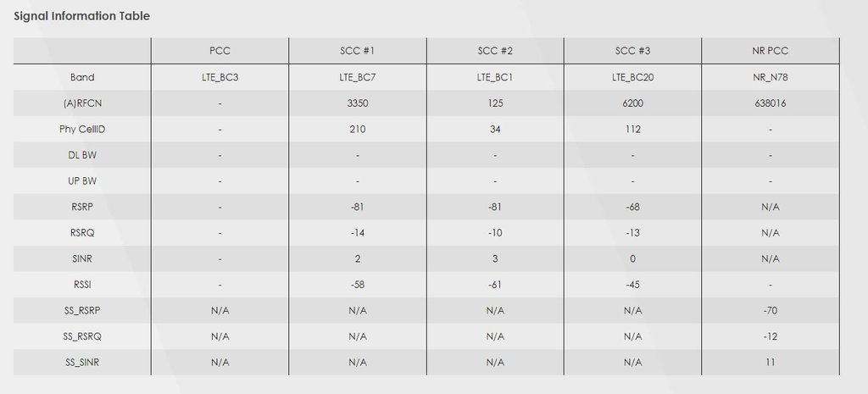The height and width of the screenshot is (394, 868).
Task: Select the SS_RSRP value -70
Action: point(770,310)
